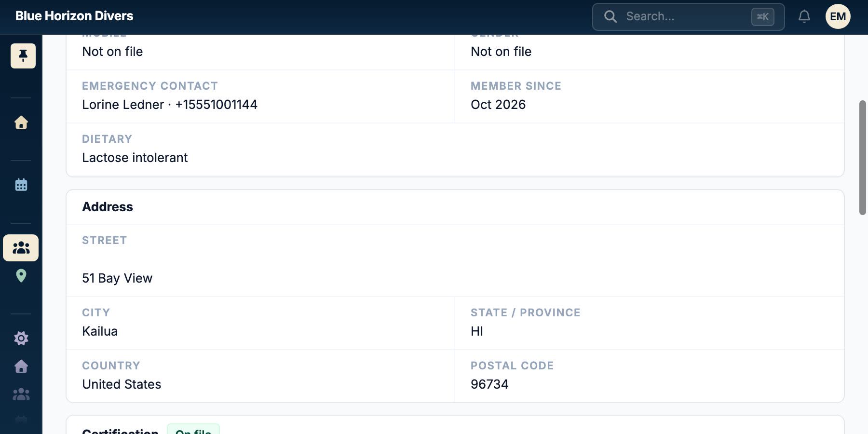The image size is (868, 434).
Task: Open the yellow home icon in sidebar
Action: 21,122
